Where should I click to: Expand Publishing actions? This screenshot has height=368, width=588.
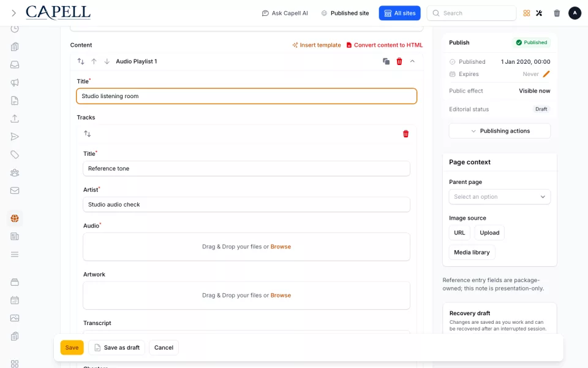click(x=500, y=131)
